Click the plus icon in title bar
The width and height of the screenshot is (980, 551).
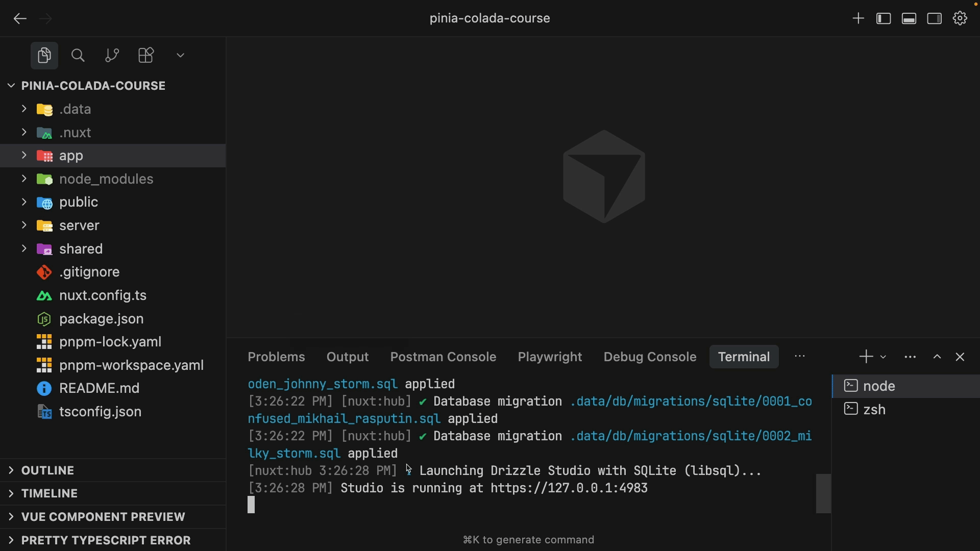point(859,18)
